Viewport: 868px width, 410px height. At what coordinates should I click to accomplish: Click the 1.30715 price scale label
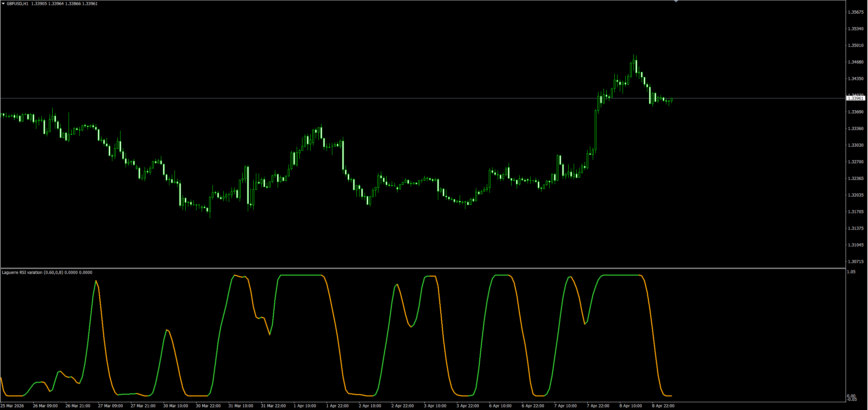coord(855,262)
